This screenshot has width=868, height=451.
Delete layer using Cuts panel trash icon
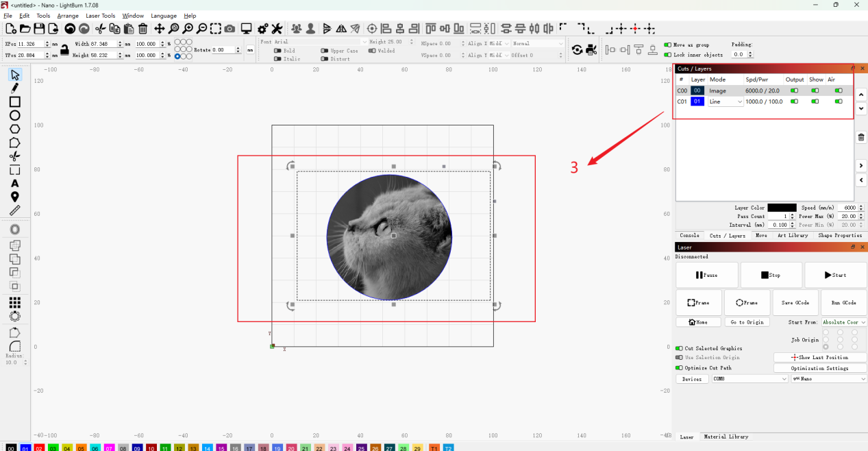point(861,137)
